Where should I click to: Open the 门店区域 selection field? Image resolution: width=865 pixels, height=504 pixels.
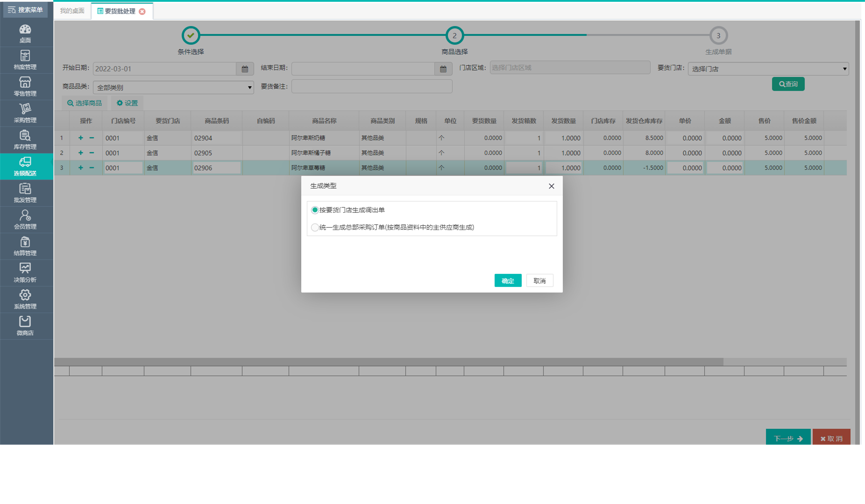point(570,68)
